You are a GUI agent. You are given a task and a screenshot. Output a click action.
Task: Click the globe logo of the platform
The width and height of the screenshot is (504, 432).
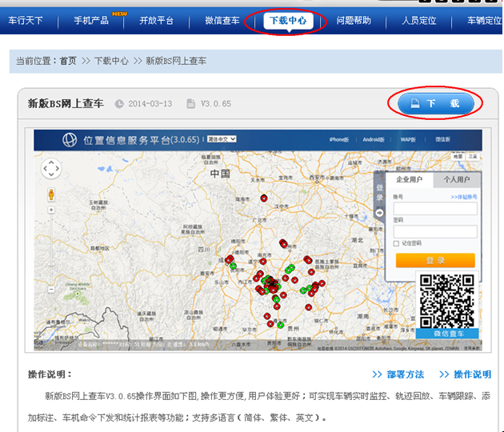click(x=70, y=141)
